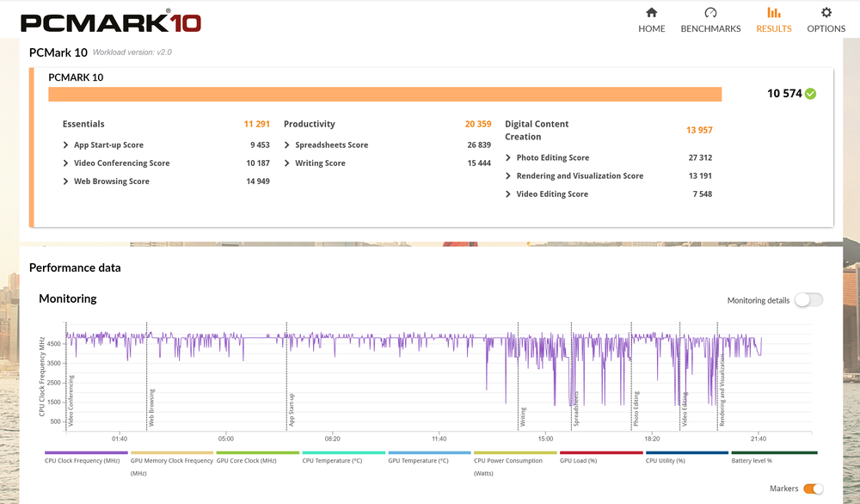860x504 pixels.
Task: Turn off the Markers switch
Action: (814, 489)
